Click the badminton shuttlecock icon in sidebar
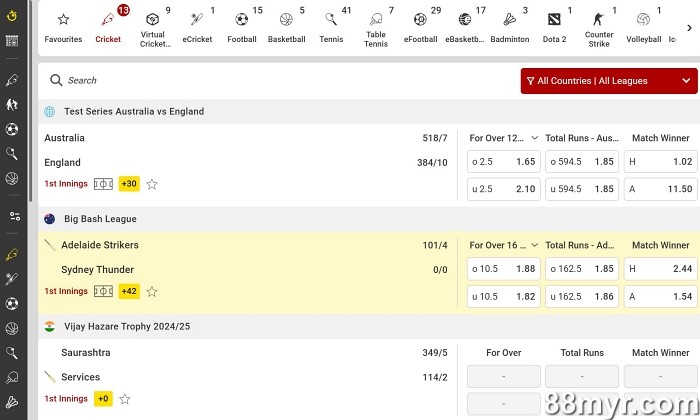This screenshot has height=420, width=700. point(12,402)
